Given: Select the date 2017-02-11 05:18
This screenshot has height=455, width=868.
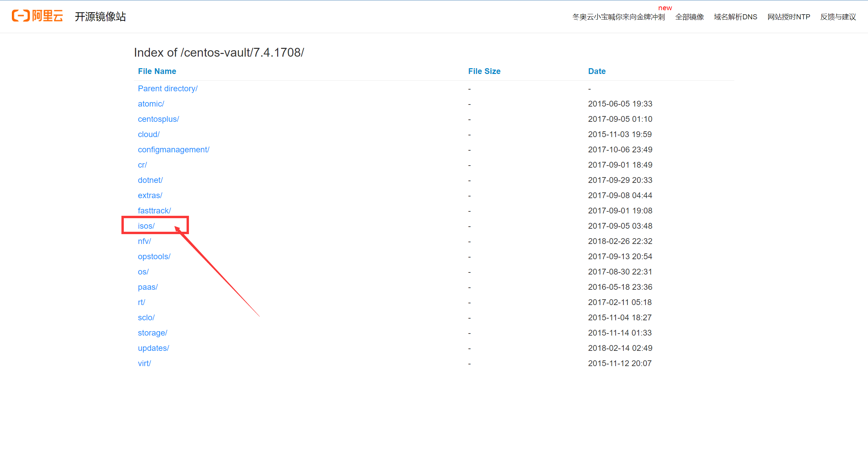Looking at the screenshot, I should (620, 302).
